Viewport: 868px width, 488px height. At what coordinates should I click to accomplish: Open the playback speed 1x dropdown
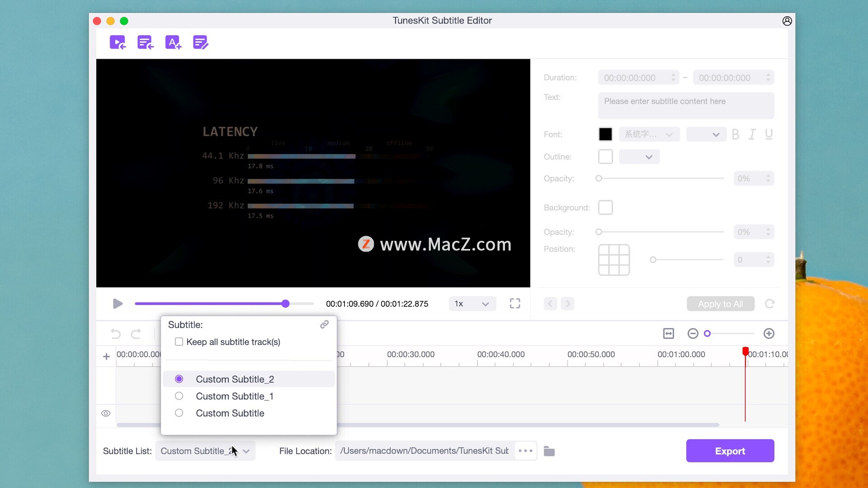tap(472, 304)
